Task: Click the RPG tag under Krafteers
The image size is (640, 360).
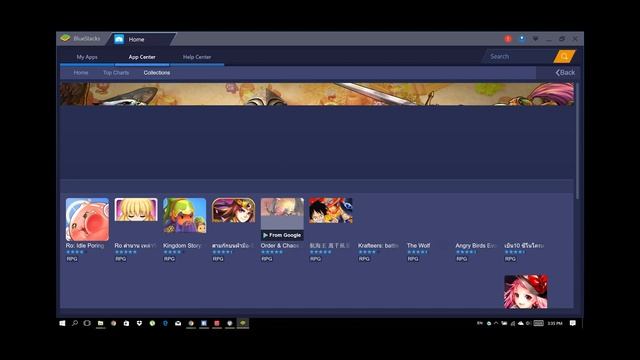Action: (364, 259)
